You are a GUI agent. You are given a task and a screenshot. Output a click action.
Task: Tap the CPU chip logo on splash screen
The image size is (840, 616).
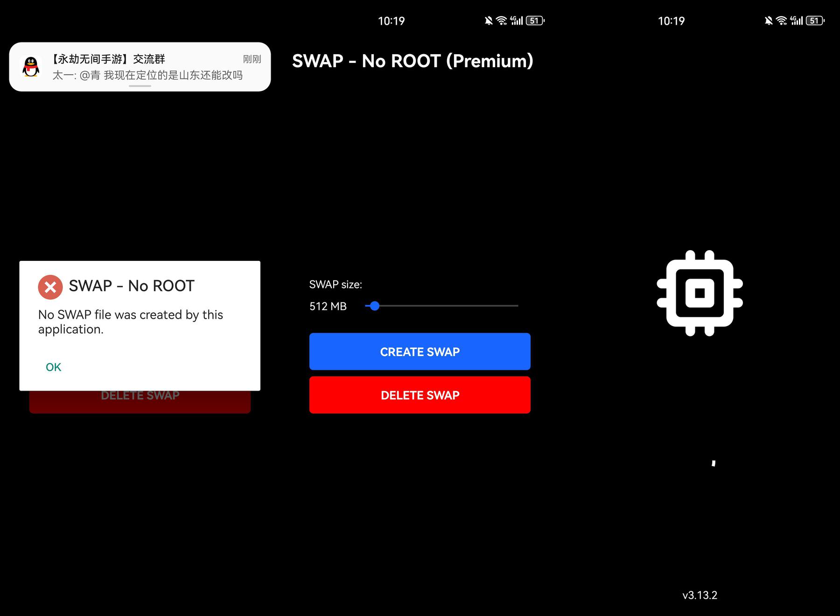tap(700, 293)
